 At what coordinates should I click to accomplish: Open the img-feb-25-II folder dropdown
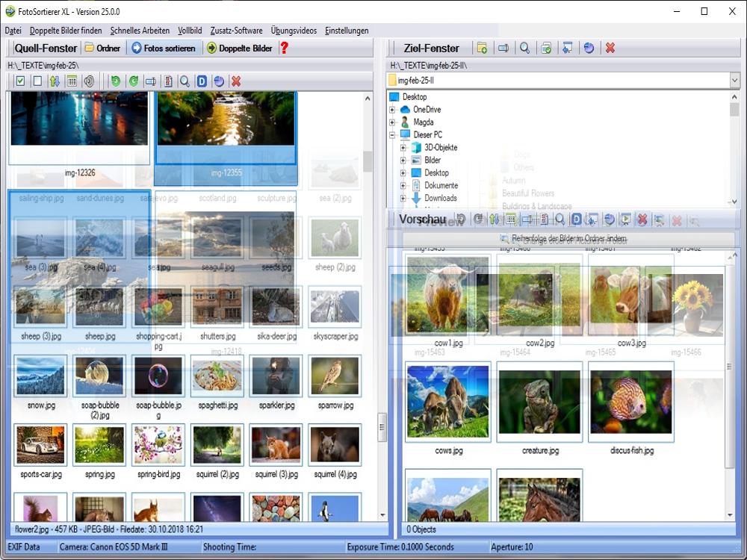click(x=734, y=81)
